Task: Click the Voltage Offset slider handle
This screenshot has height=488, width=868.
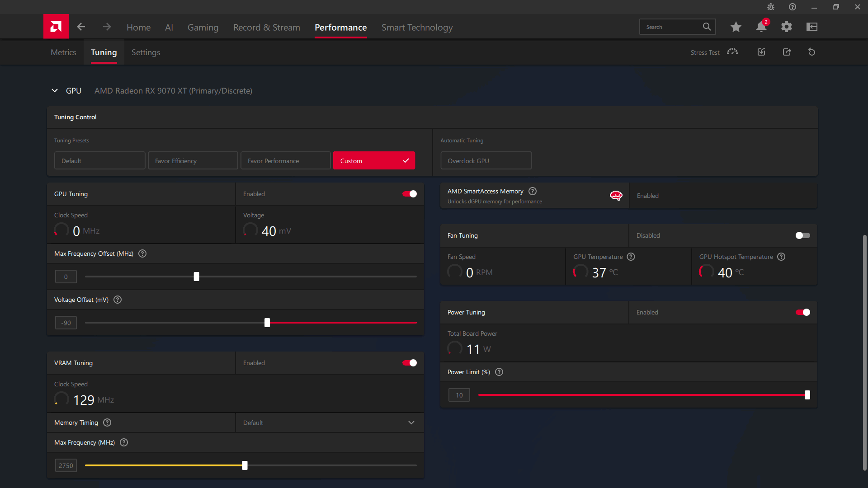Action: (267, 323)
